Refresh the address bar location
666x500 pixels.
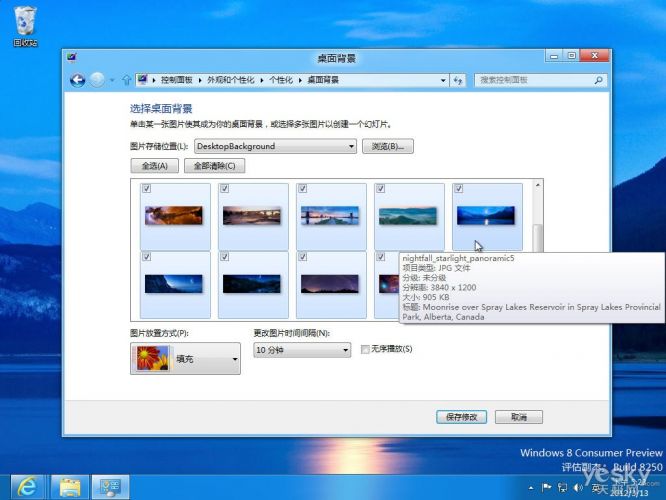click(458, 79)
